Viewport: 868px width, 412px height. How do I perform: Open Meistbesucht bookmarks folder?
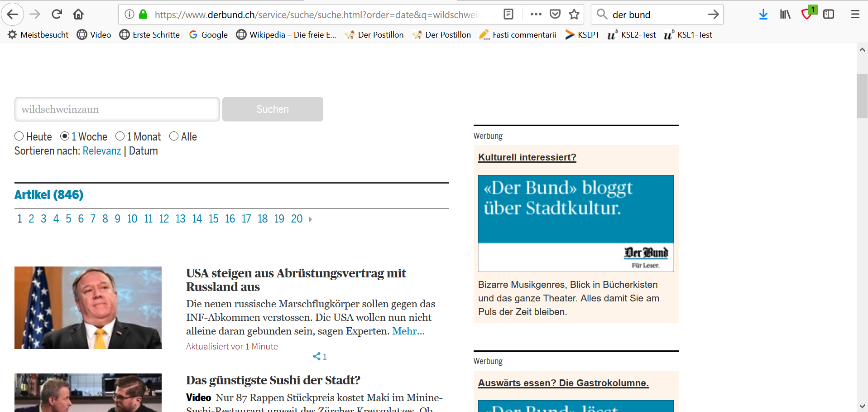click(38, 35)
